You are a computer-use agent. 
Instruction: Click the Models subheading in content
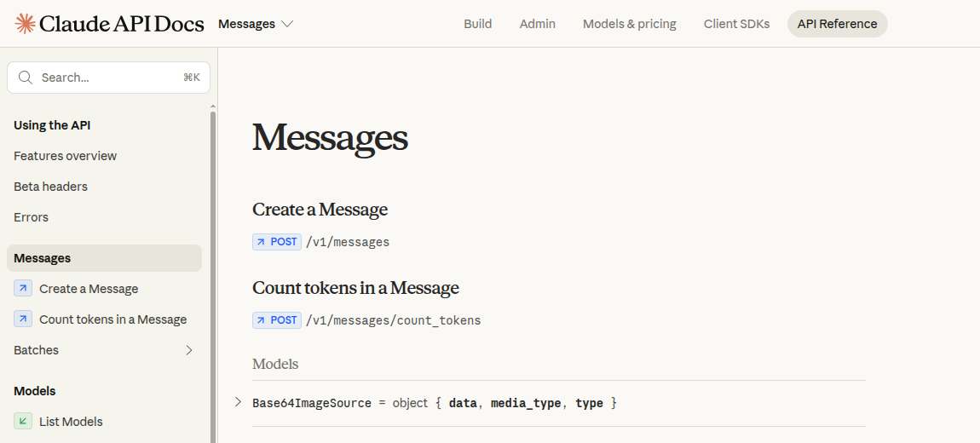[275, 364]
